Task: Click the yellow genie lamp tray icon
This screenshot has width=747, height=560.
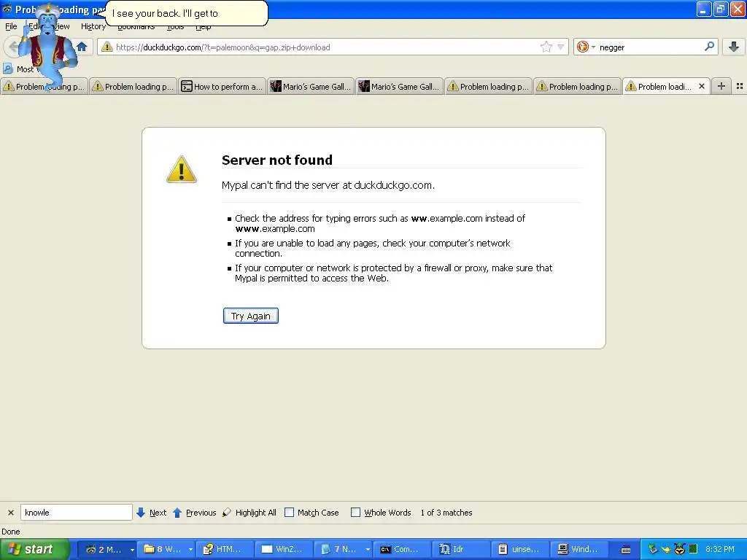Action: point(666,550)
